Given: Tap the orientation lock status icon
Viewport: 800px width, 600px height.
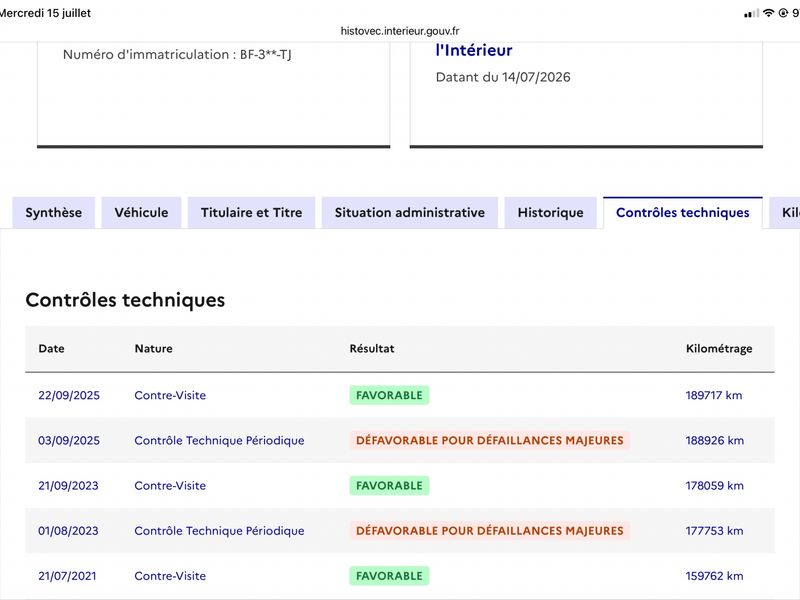Looking at the screenshot, I should [783, 13].
